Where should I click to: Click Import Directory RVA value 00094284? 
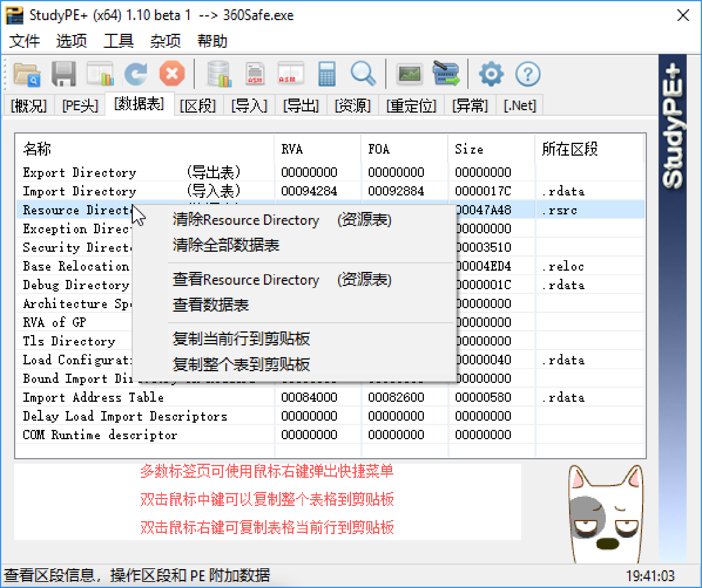tap(309, 191)
